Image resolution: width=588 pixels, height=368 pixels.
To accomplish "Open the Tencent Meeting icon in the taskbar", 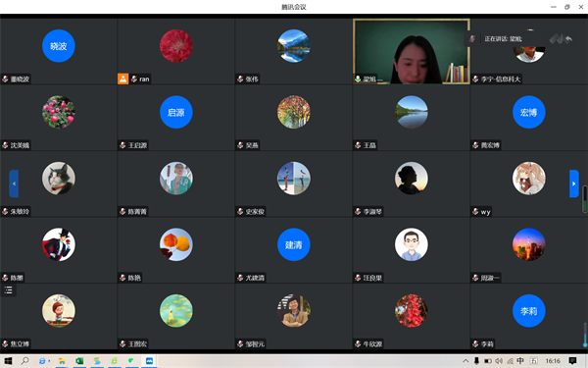I will [149, 361].
